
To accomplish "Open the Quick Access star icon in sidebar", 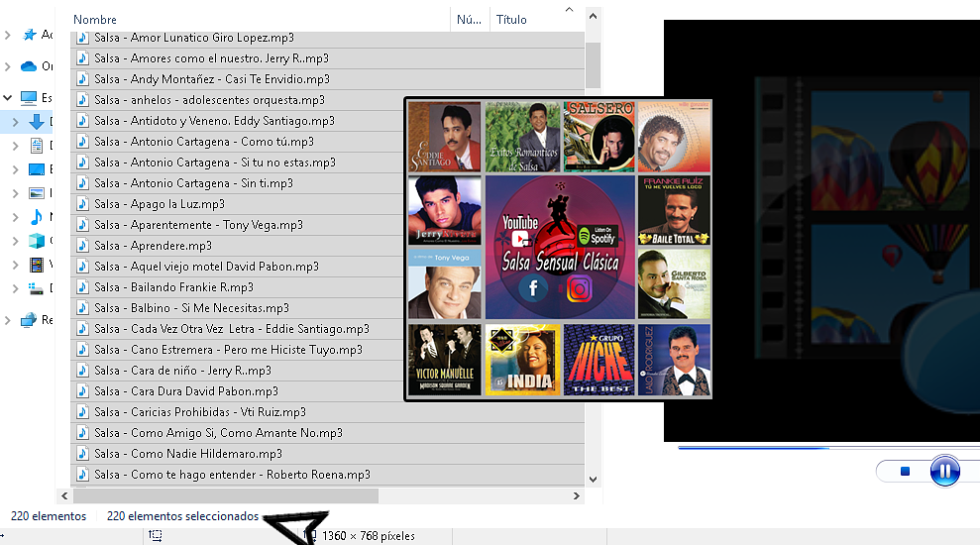I will (x=30, y=35).
